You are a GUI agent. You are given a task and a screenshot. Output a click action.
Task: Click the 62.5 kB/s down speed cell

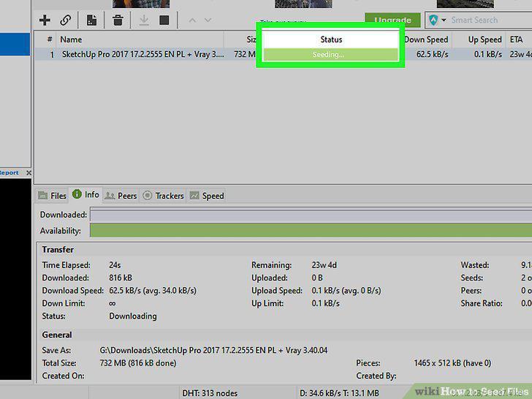coord(433,54)
